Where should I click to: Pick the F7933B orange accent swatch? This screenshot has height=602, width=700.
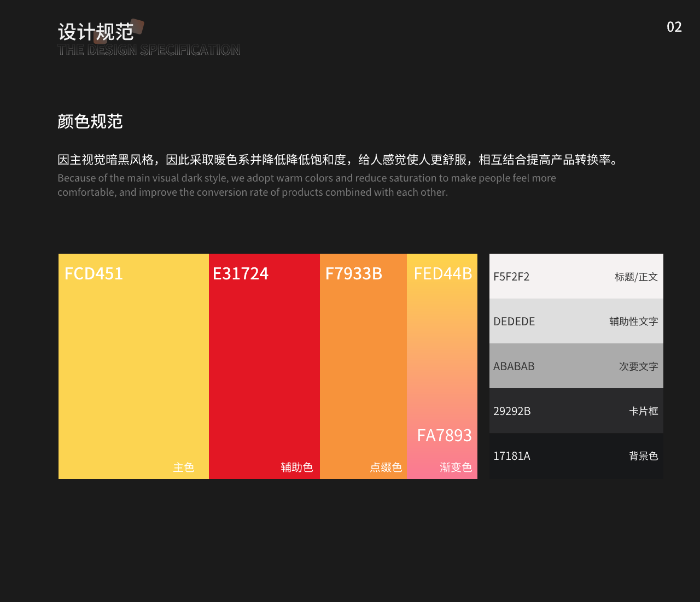[x=363, y=366]
